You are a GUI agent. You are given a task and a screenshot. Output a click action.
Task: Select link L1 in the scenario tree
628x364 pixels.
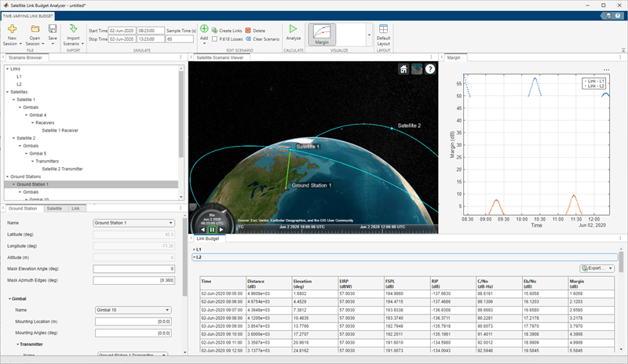(x=19, y=76)
